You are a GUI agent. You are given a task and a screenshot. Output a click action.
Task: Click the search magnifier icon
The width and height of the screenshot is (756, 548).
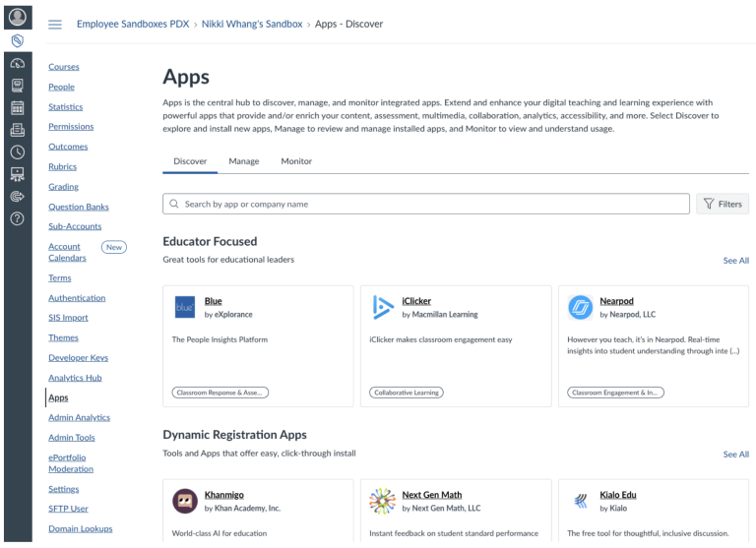point(174,204)
